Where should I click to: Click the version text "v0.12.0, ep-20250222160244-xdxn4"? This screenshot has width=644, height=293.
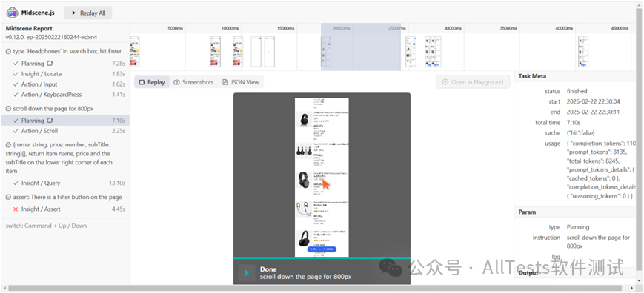point(51,37)
